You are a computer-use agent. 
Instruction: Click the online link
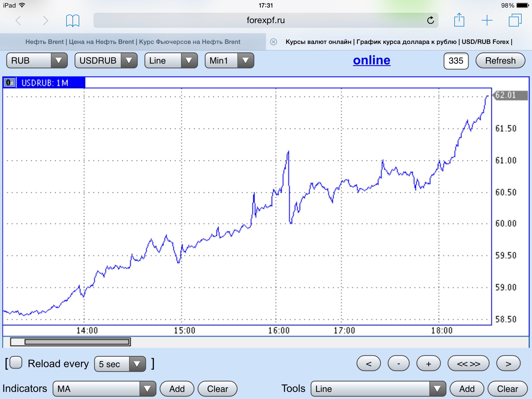371,60
